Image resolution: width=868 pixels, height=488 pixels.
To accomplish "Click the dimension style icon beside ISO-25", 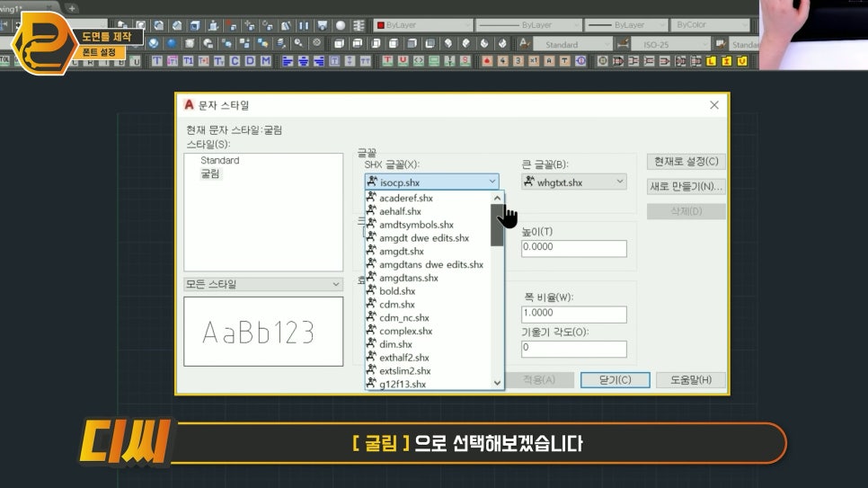I will pyautogui.click(x=623, y=43).
